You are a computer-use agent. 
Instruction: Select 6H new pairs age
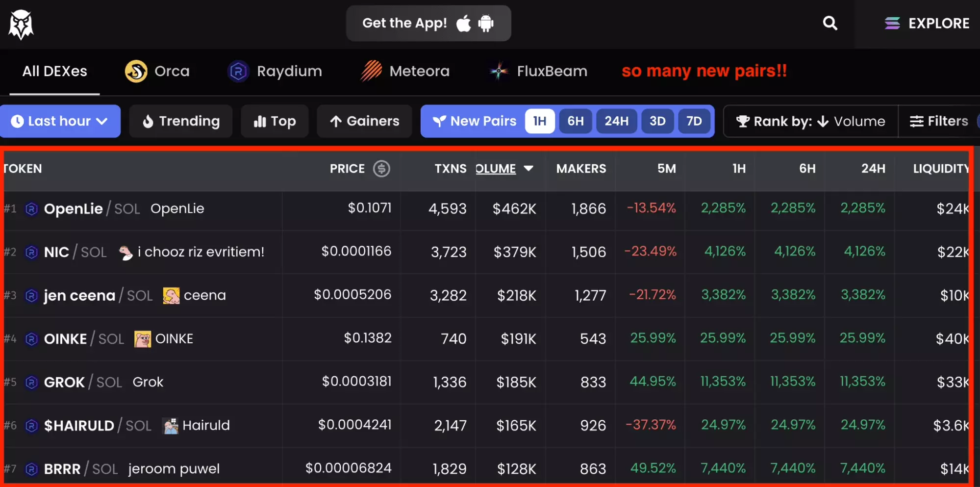(576, 121)
